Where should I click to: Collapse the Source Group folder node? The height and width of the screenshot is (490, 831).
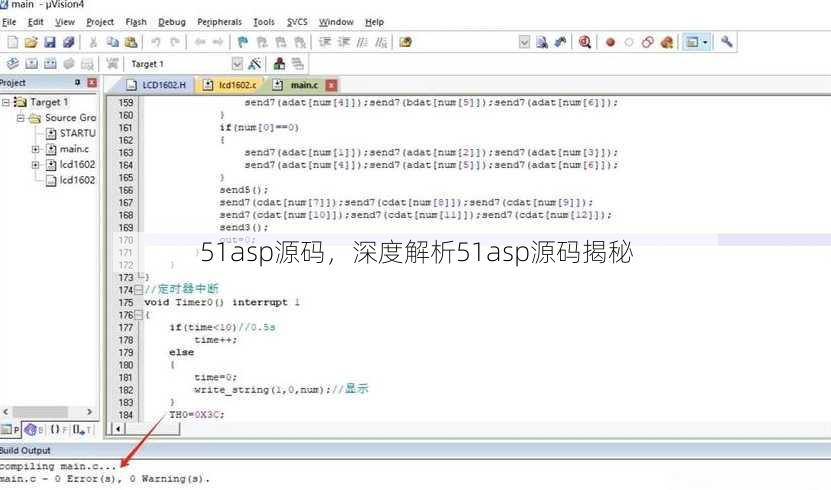pyautogui.click(x=20, y=118)
